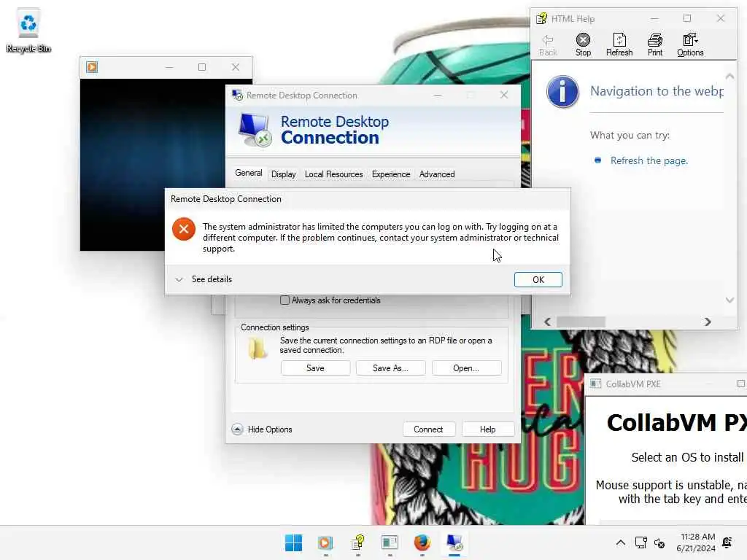Click the Refresh icon in HTML Help
The height and width of the screenshot is (560, 747).
(x=619, y=44)
